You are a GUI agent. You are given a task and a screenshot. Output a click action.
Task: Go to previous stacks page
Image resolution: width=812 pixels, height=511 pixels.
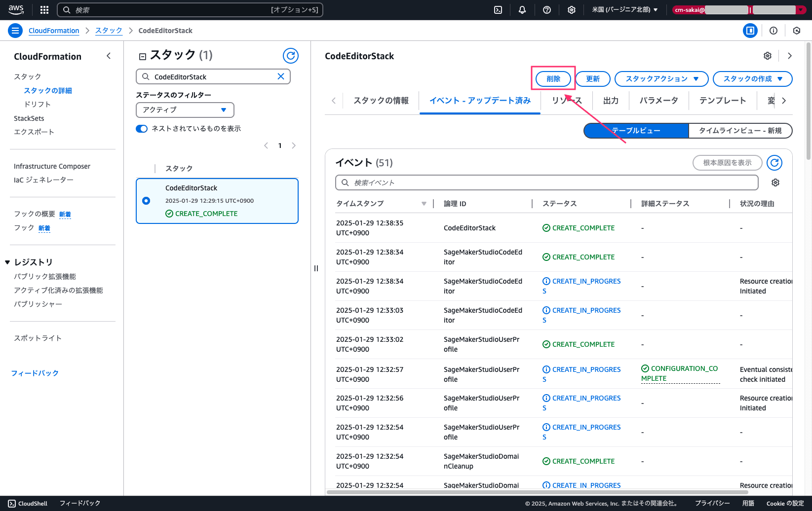coord(266,146)
